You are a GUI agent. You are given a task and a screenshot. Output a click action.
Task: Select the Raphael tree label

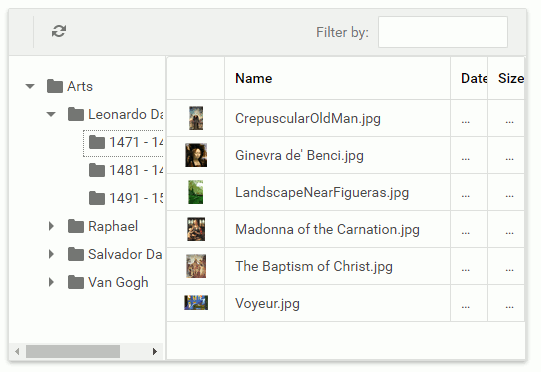click(x=113, y=226)
